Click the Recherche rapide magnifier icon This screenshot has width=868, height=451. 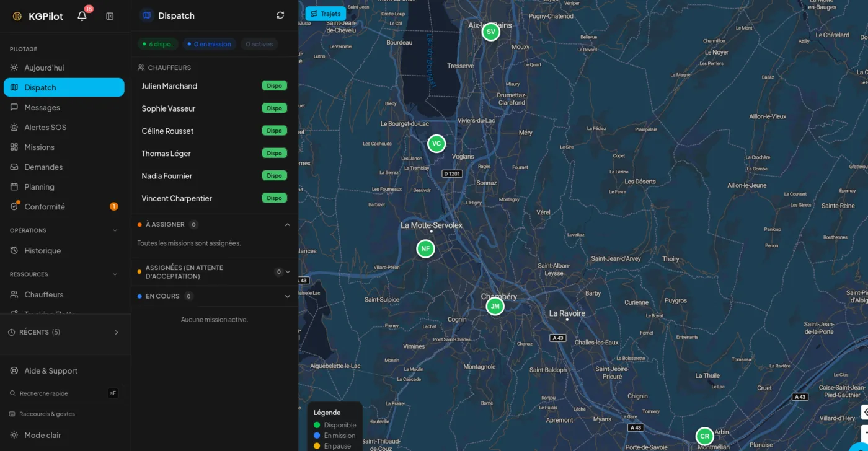point(13,393)
